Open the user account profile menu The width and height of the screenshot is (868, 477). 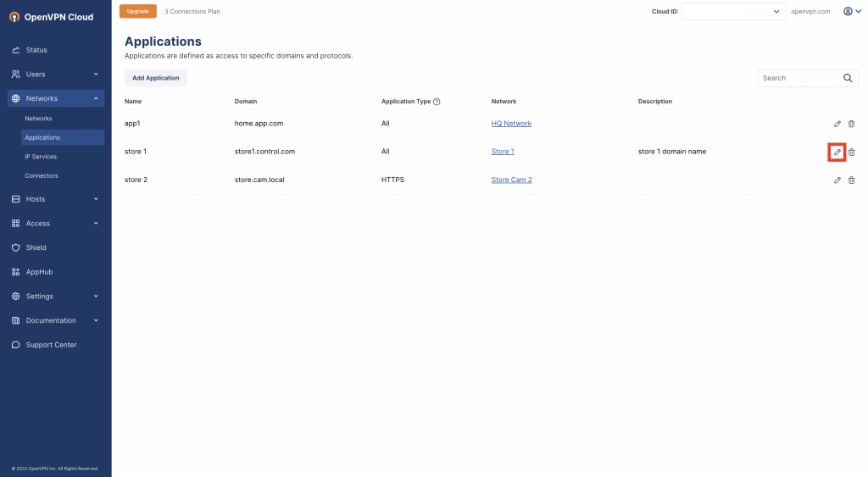[852, 11]
